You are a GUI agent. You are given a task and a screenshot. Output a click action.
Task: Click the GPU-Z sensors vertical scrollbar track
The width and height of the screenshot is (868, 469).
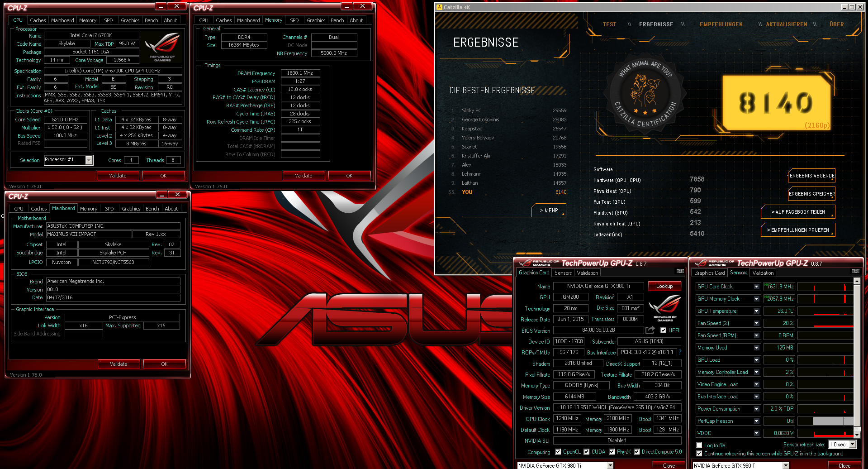(857, 358)
